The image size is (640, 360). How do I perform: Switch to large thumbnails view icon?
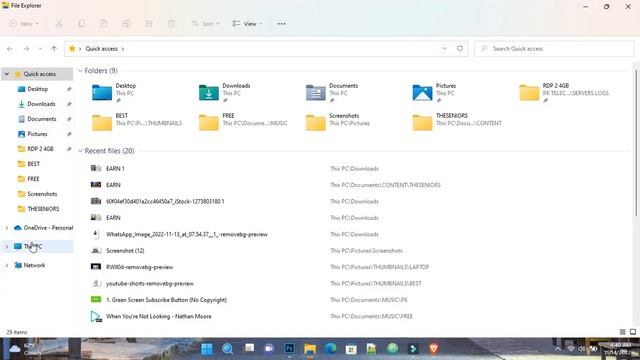pos(633,332)
